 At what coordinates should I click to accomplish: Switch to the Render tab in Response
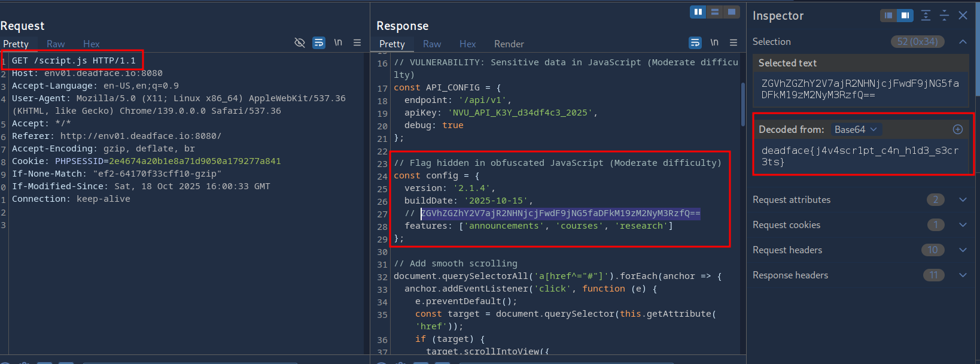(x=509, y=44)
